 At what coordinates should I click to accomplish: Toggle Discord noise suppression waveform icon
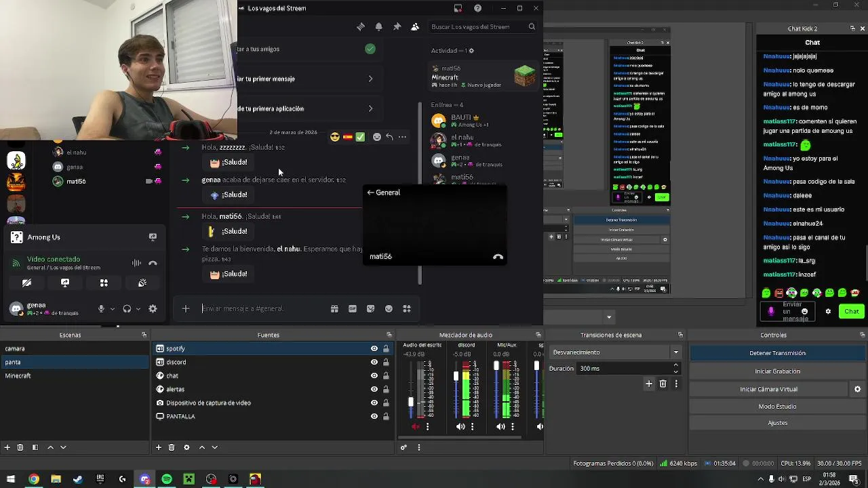point(136,263)
